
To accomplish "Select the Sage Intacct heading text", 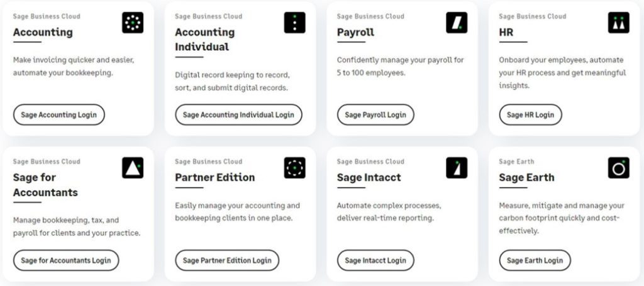I will pos(369,178).
